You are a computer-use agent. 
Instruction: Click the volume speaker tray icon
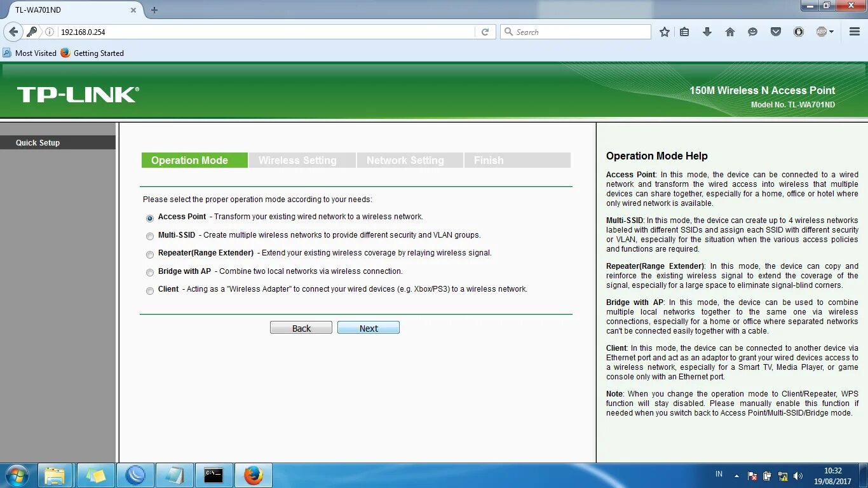click(x=798, y=475)
